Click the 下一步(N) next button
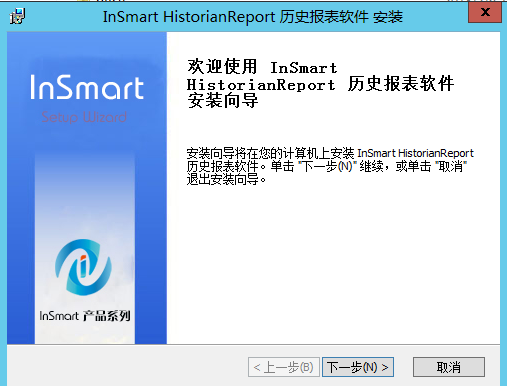Screen dimensions: 507x386 click(358, 367)
